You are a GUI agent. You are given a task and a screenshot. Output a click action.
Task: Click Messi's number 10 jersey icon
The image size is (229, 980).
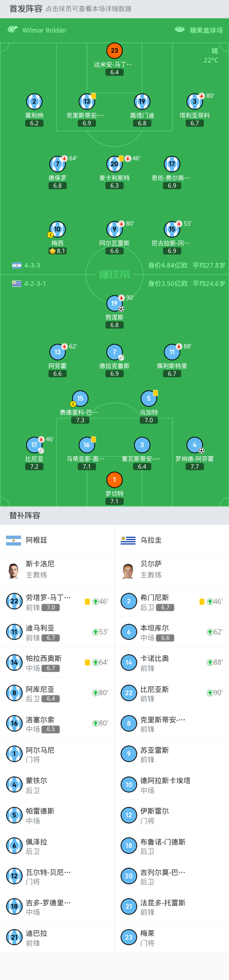coord(58,229)
